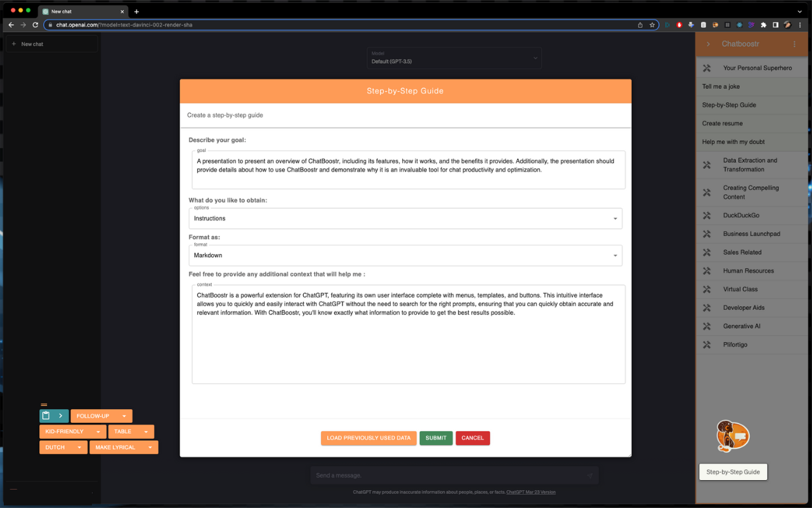812x508 pixels.
Task: Open 'Your Personal Superhero' category
Action: [x=752, y=68]
